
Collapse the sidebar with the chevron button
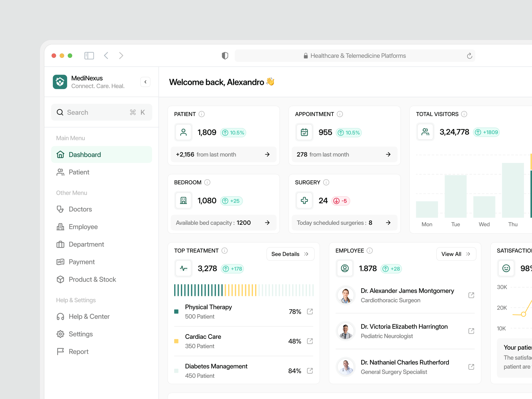point(145,82)
